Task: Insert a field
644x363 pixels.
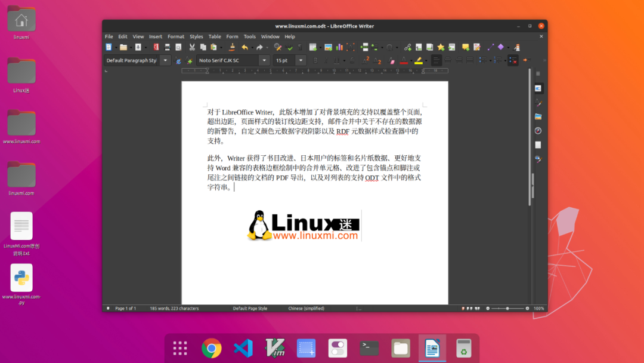Action: 374,47
